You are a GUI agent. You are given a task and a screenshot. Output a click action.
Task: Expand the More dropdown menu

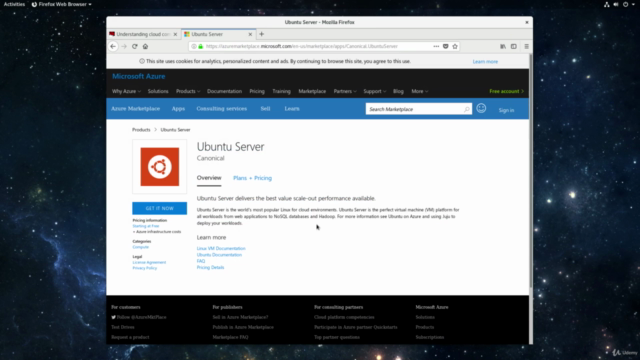(x=420, y=91)
